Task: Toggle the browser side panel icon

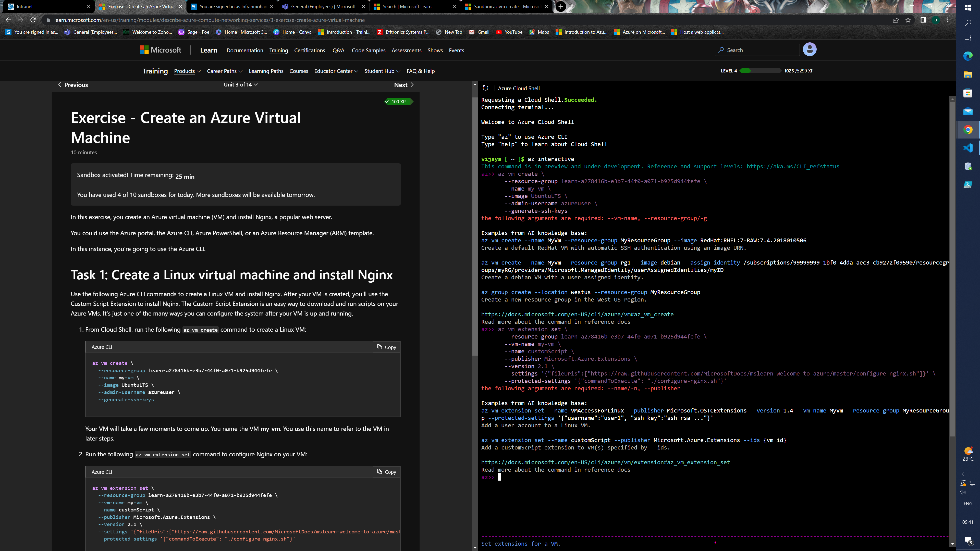Action: click(923, 20)
